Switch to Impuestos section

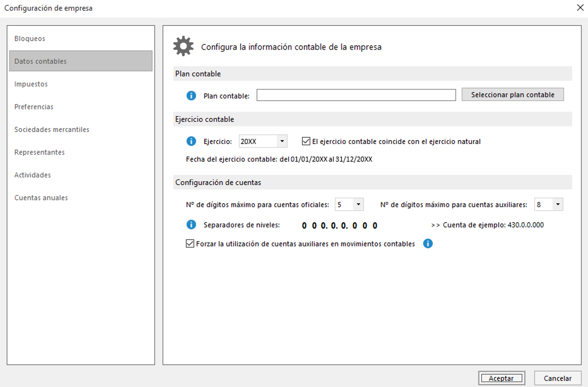tap(80, 84)
